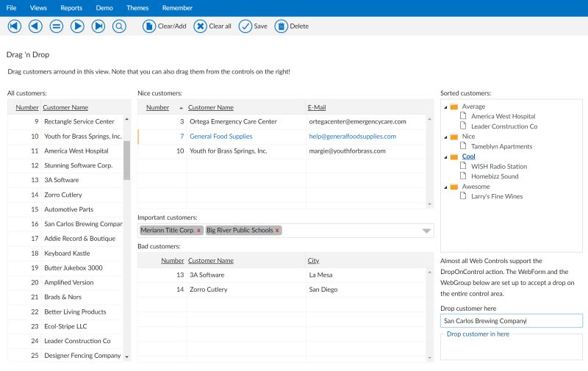Click the Drop customer here input field
588x371 pixels.
pos(511,321)
